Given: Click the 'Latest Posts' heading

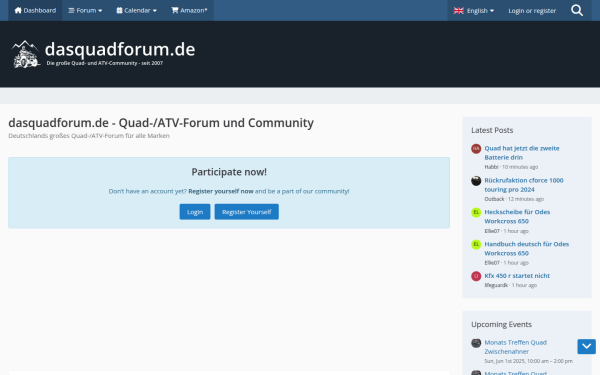Looking at the screenshot, I should 492,130.
